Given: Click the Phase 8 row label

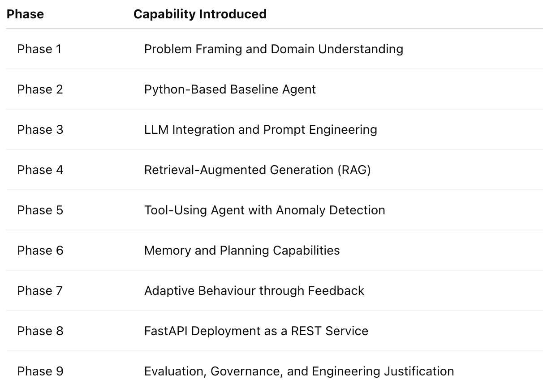Looking at the screenshot, I should (x=40, y=331).
